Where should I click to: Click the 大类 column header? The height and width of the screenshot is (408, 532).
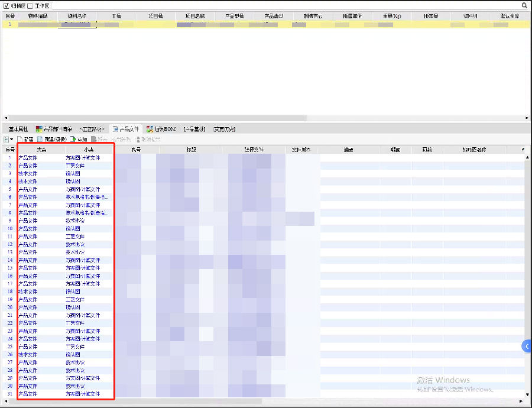point(41,150)
